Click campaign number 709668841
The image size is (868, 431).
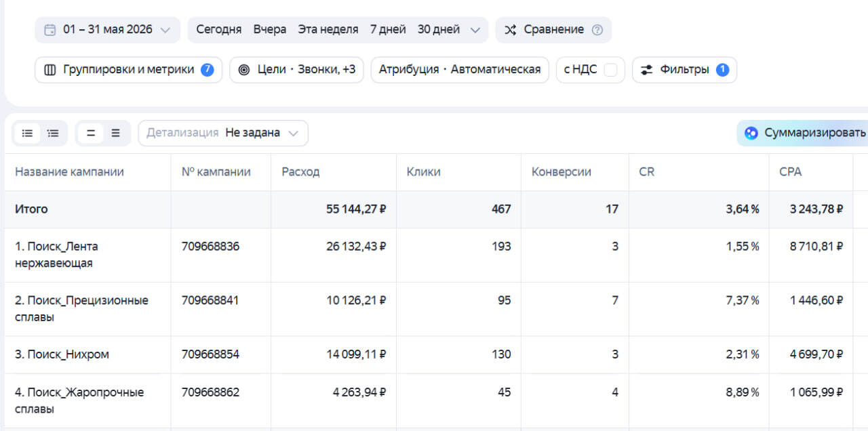210,300
